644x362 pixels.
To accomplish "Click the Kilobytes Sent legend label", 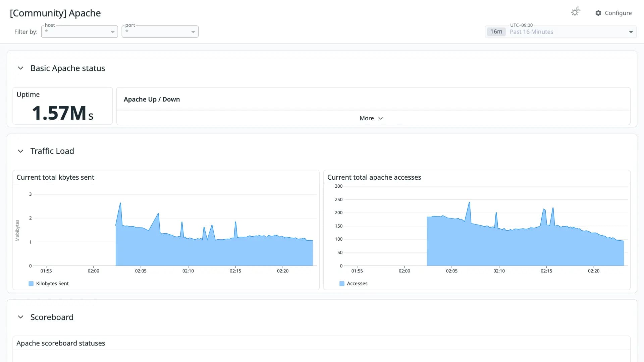I will point(52,284).
